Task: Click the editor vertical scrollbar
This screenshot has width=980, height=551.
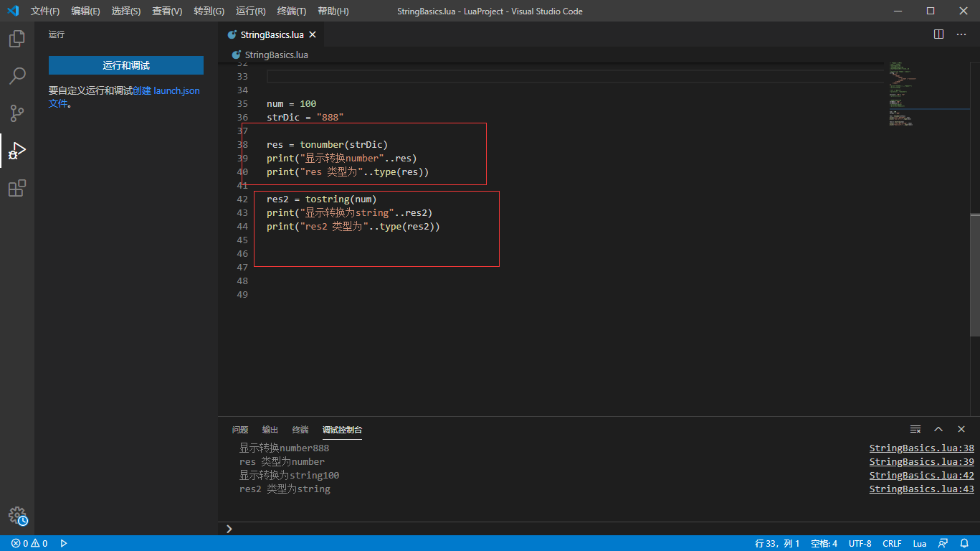Action: click(975, 275)
